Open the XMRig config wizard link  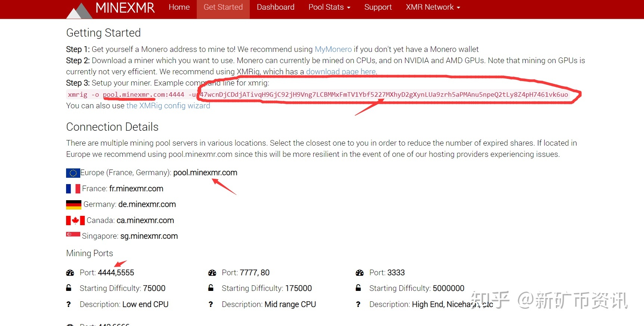point(168,106)
